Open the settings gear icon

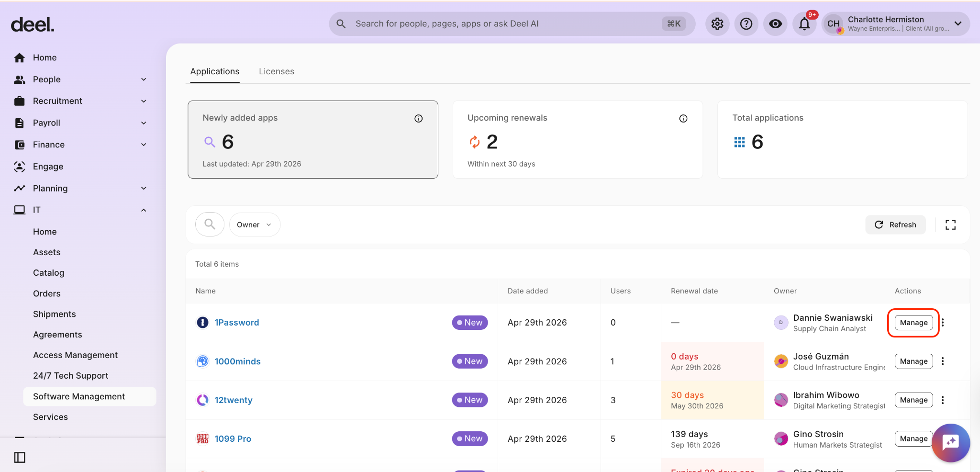tap(717, 24)
